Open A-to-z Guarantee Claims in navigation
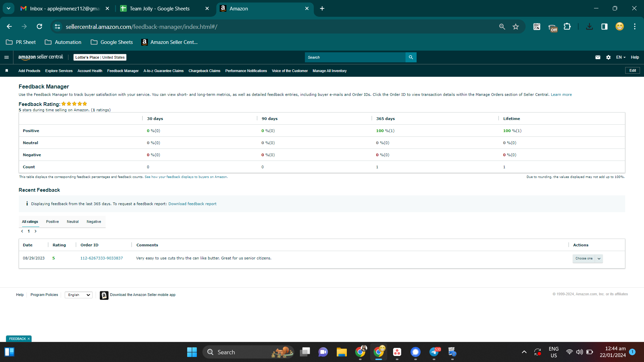The width and height of the screenshot is (644, 362). tap(164, 71)
